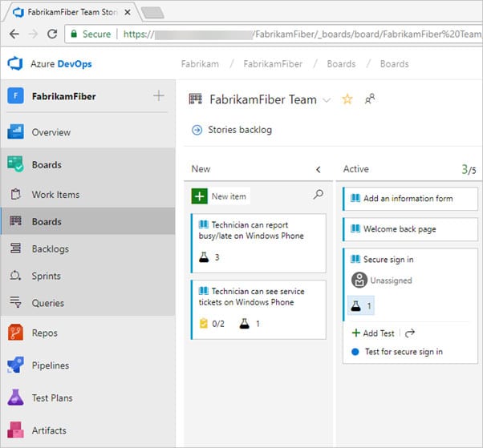Click the FabrikamFiber project avatar F
The width and height of the screenshot is (483, 448).
pos(15,95)
